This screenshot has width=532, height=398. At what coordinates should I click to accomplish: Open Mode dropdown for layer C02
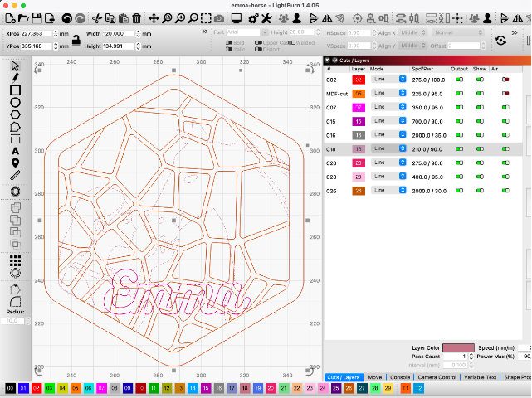(388, 79)
